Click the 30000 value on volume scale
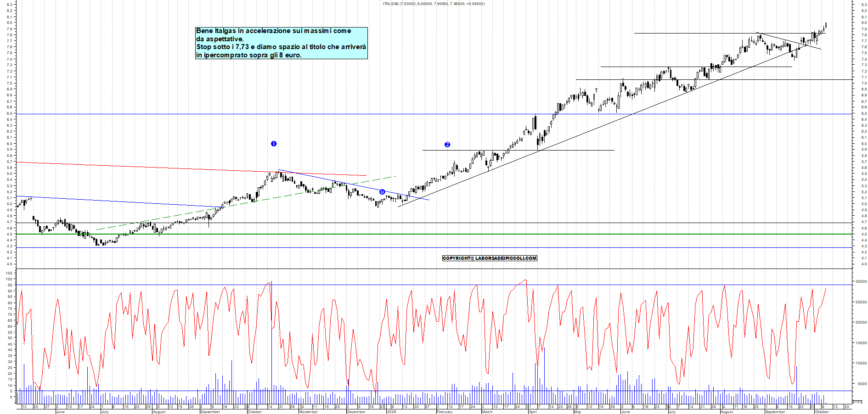Viewport: 868px width, 414px height. (861, 281)
